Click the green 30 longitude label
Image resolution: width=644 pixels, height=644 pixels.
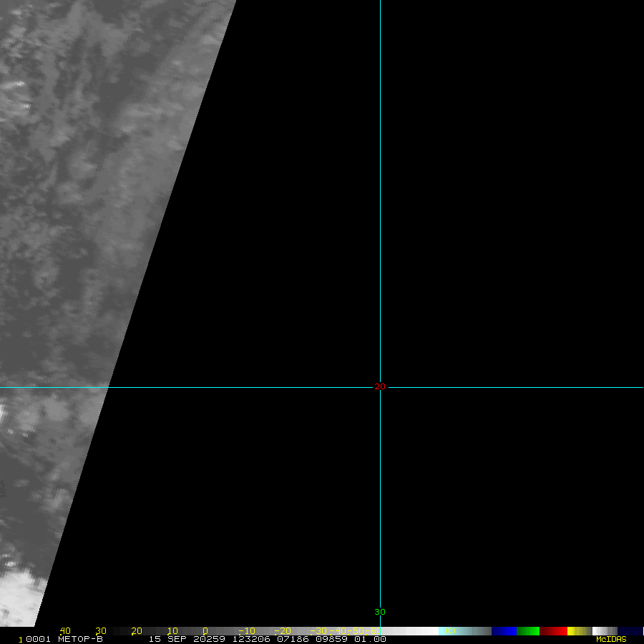[x=380, y=612]
